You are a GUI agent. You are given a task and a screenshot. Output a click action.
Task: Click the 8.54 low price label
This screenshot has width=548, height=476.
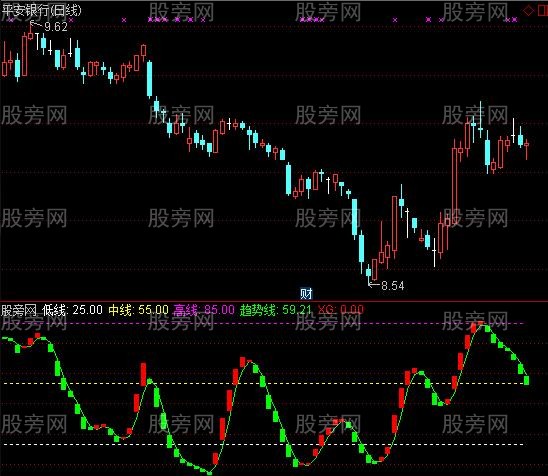coord(392,286)
